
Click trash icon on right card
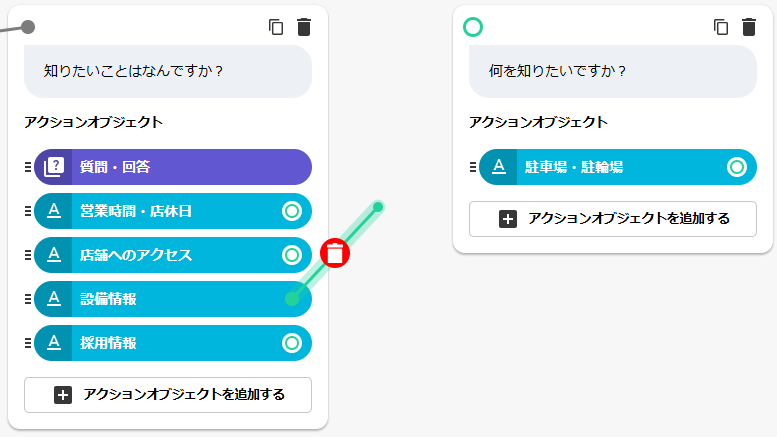[749, 27]
